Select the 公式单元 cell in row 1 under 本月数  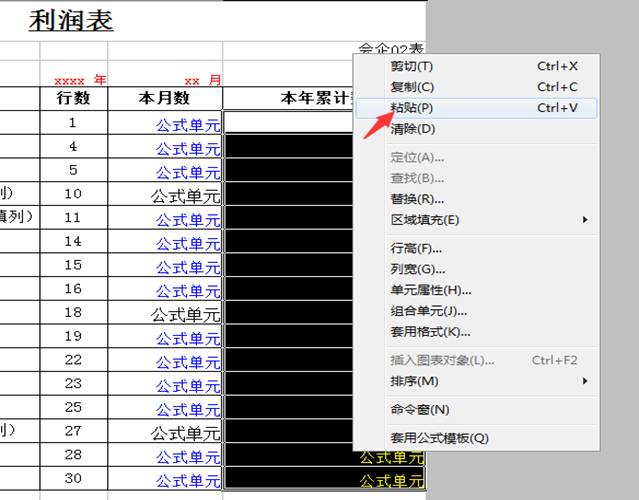coord(187,124)
